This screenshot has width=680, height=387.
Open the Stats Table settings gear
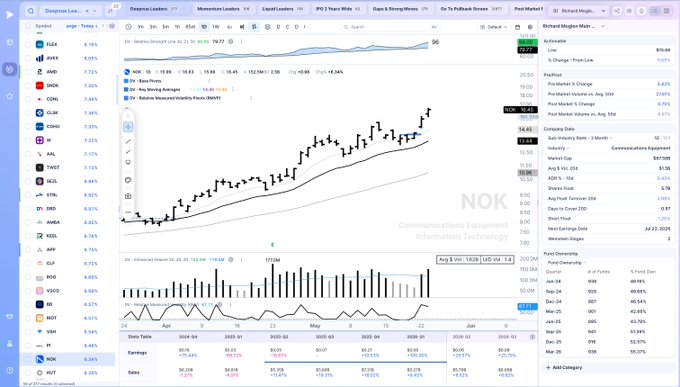tap(532, 337)
